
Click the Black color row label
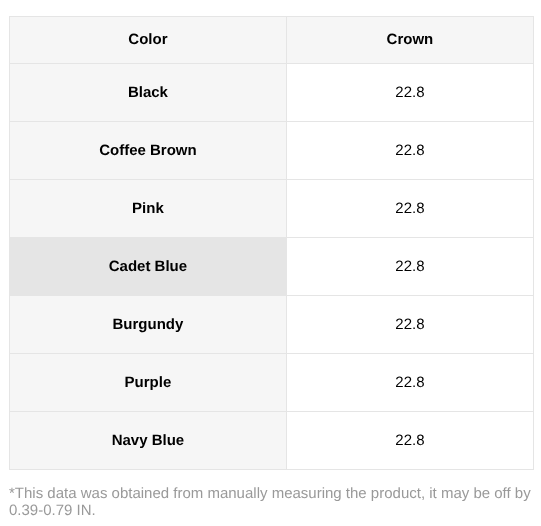(x=148, y=92)
